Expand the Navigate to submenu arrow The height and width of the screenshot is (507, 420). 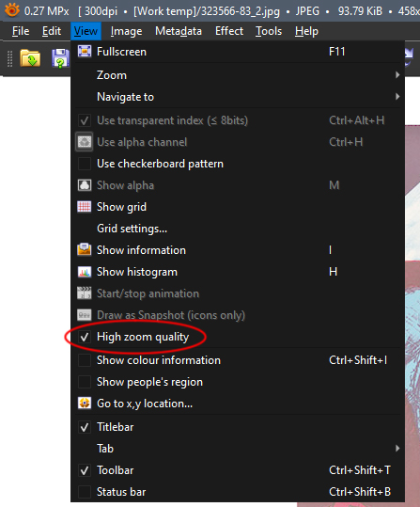(x=397, y=97)
